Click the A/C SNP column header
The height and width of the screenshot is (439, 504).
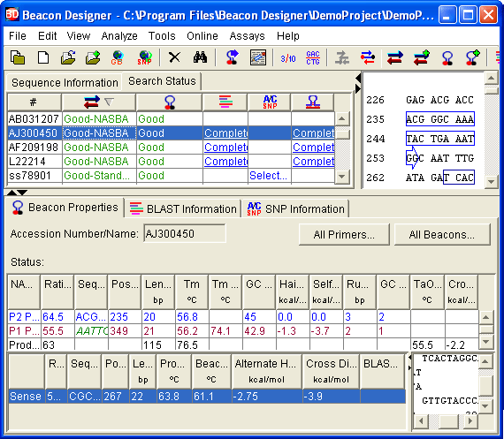pos(270,102)
